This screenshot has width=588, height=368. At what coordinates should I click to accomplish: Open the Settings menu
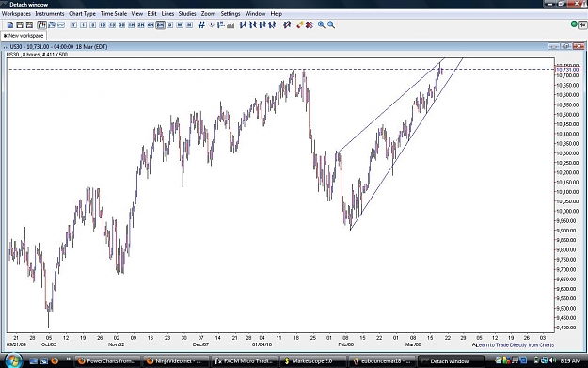230,13
